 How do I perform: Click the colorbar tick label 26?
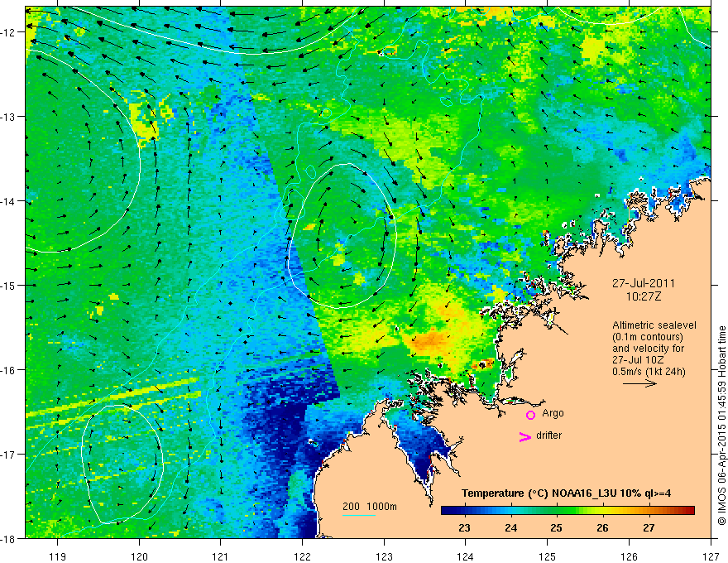pos(602,527)
